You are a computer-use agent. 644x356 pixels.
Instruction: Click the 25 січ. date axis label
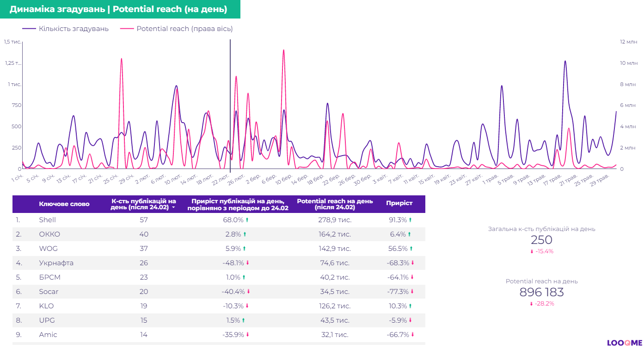click(x=111, y=179)
